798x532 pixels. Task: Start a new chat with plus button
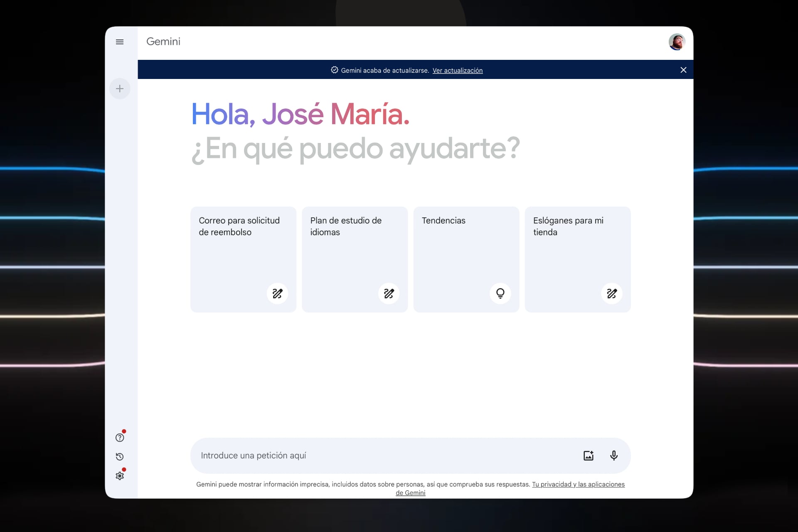coord(120,89)
